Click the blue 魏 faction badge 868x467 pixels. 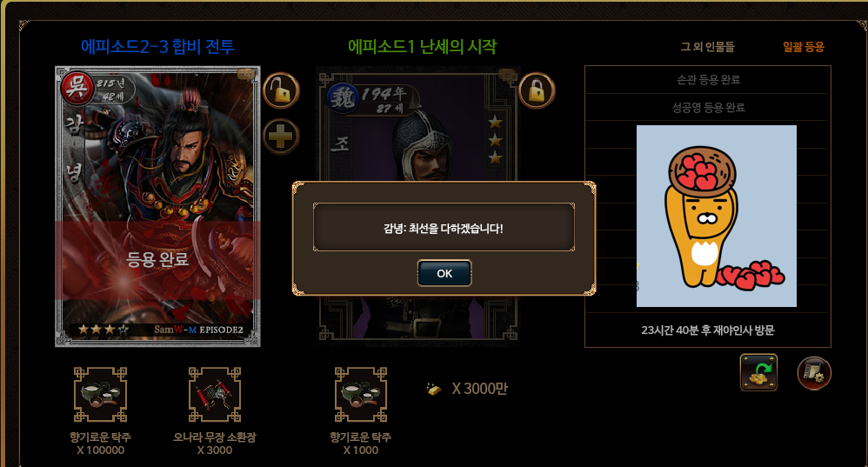[344, 98]
